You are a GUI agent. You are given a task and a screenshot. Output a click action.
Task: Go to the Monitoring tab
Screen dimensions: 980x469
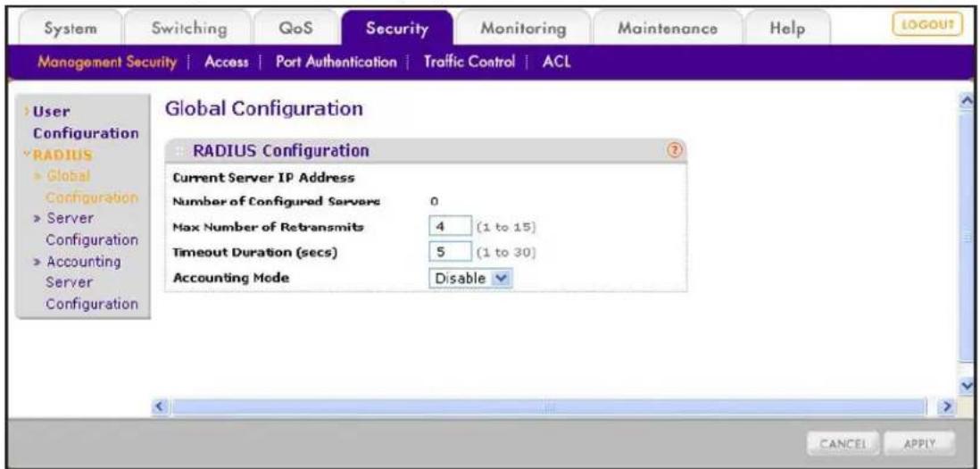pos(522,29)
